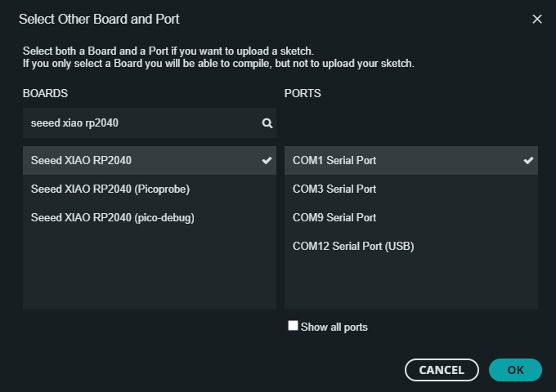Choose COM3 Serial Port
Image resolution: width=556 pixels, height=392 pixels.
coord(411,189)
